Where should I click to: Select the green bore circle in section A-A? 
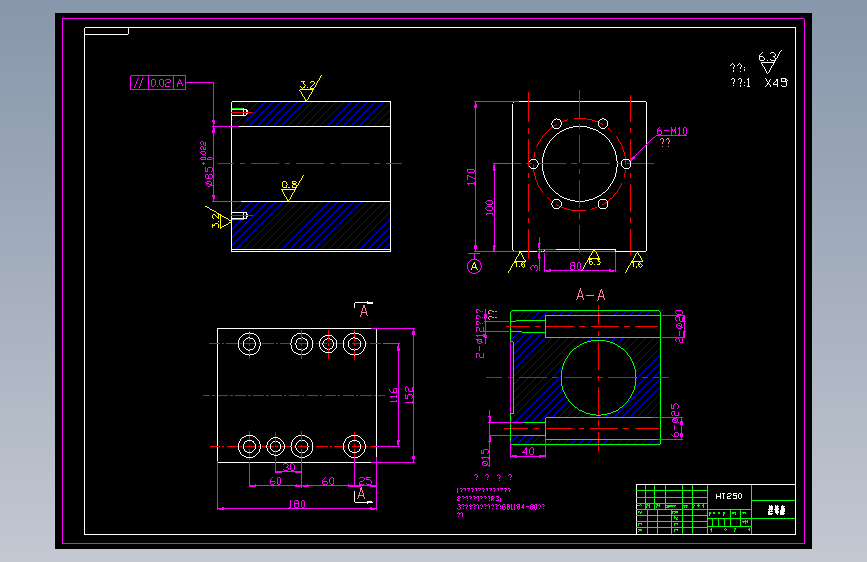click(599, 378)
